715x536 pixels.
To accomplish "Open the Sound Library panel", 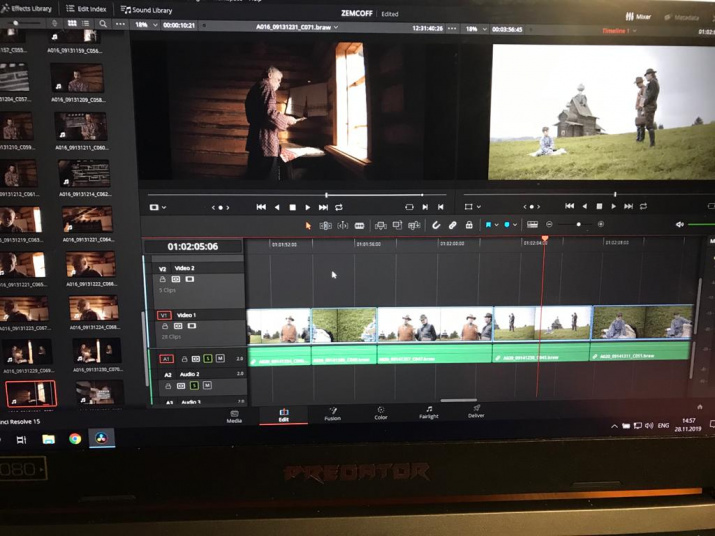I will [146, 10].
